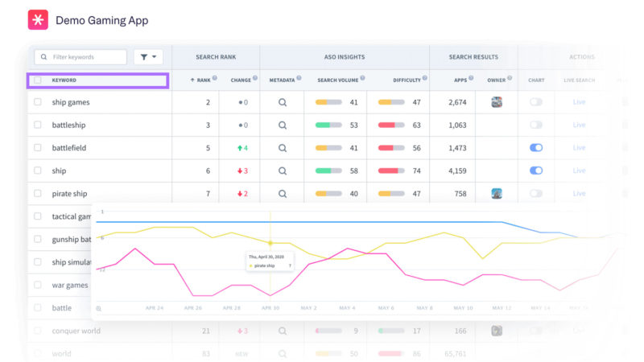Open Live search link for ship games
644x362 pixels.
579,102
